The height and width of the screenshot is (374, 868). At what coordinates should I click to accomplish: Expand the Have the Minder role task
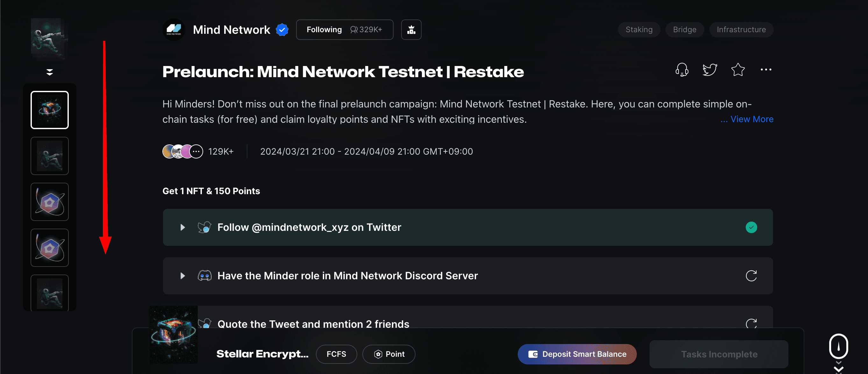[183, 276]
